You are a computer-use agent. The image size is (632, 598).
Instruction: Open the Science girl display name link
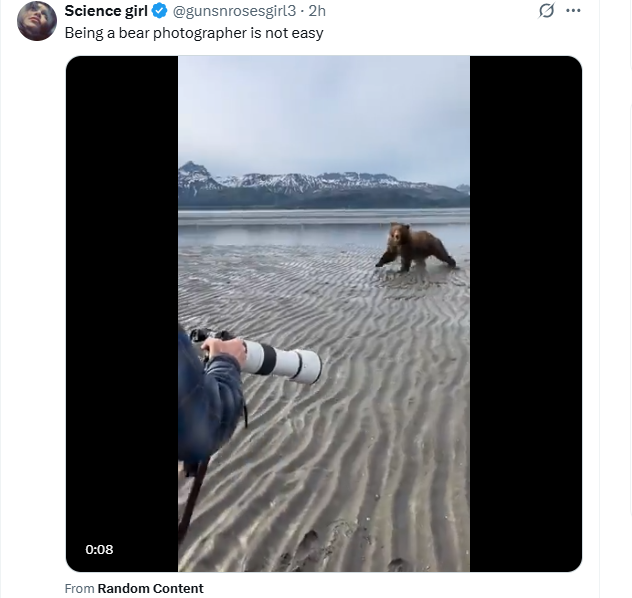click(x=106, y=11)
